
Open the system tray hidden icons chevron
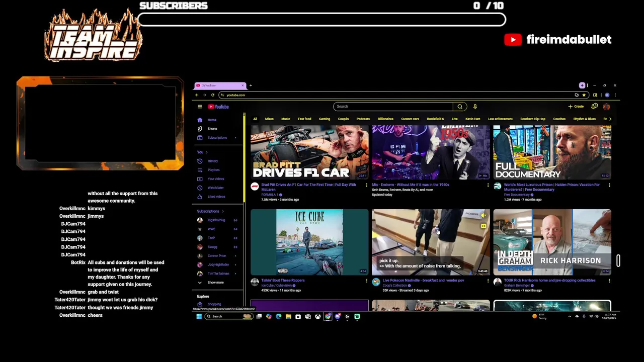point(570,316)
